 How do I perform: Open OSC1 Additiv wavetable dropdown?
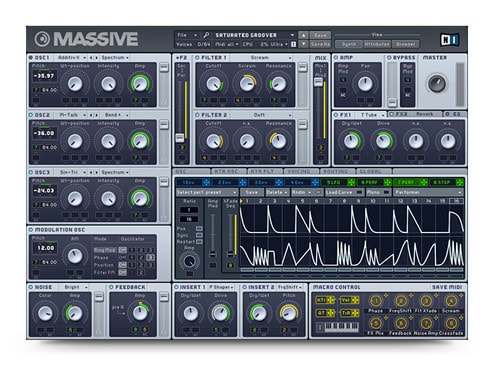tap(71, 58)
